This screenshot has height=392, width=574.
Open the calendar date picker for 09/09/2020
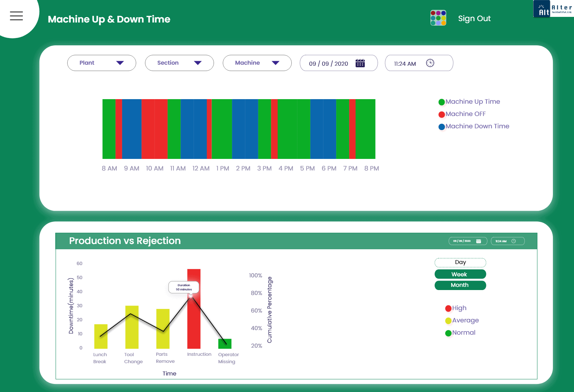tap(360, 63)
